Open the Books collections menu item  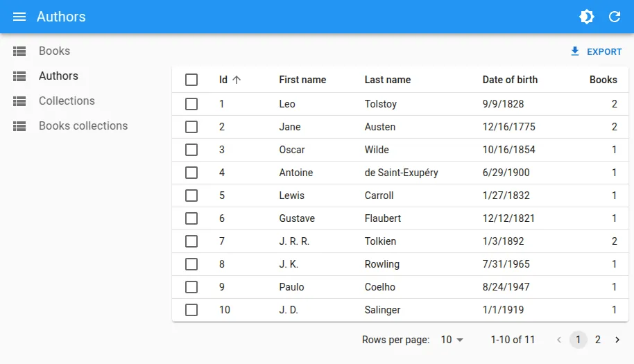pos(83,126)
